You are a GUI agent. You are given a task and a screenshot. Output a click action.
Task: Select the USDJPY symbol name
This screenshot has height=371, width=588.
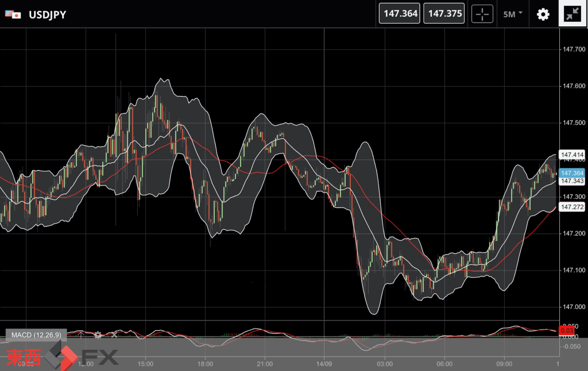point(47,14)
